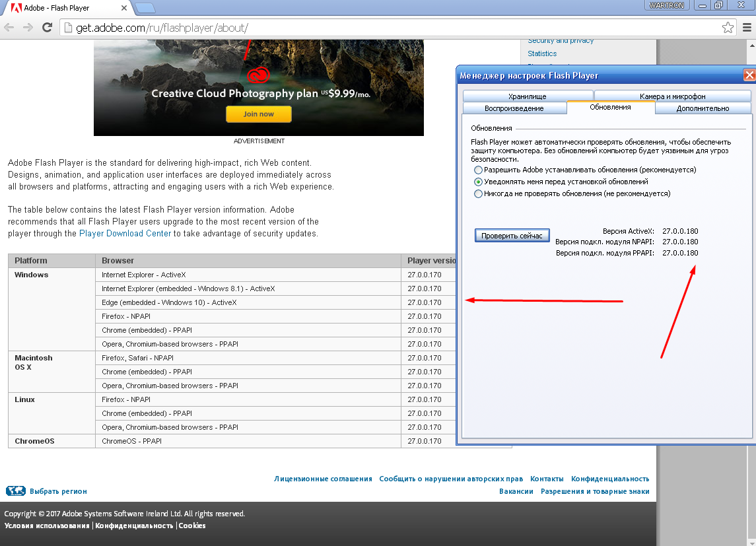Switch to the Воспроизведение tab
This screenshot has width=756, height=546.
pyautogui.click(x=514, y=108)
